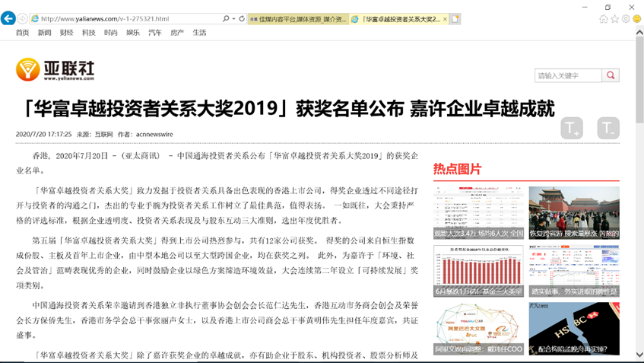Screen dimensions: 644x363
Task: Click the 热点图片 section heading
Action: [457, 169]
